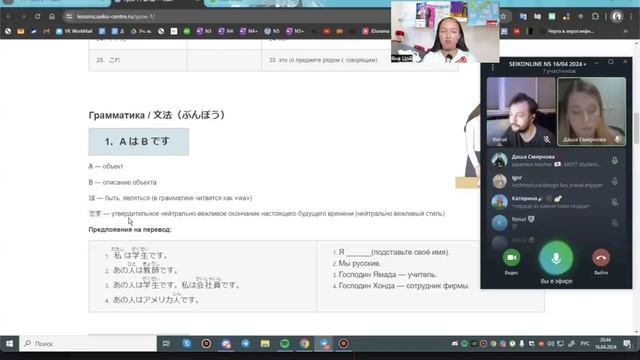
Task: Select participant row Renat
Action: [x=556, y=222]
